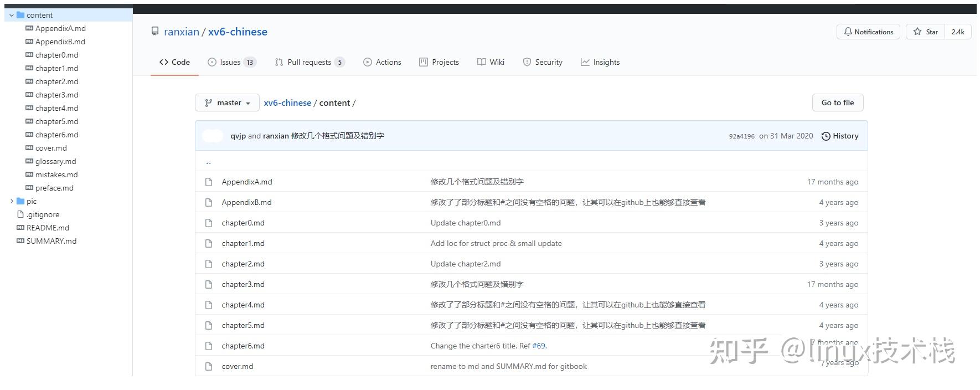The height and width of the screenshot is (390, 980).
Task: Click the commit hash 92a4196
Action: [x=741, y=136]
